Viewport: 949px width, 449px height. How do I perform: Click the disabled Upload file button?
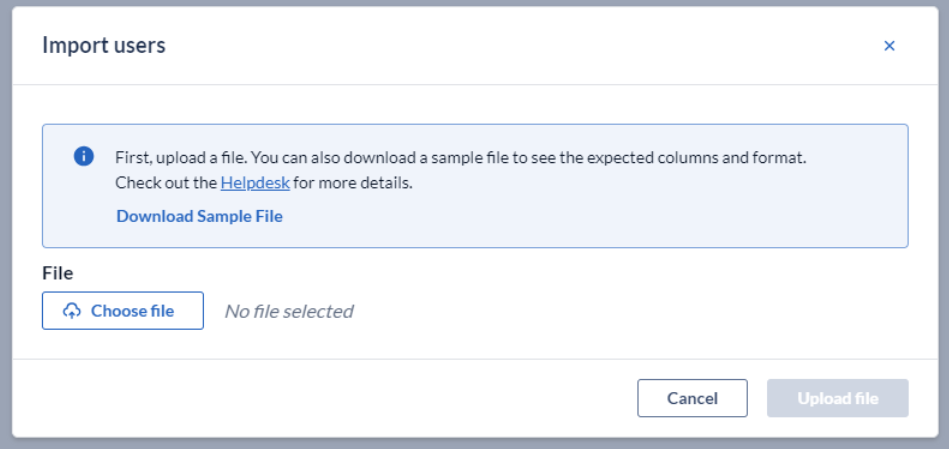tap(838, 398)
